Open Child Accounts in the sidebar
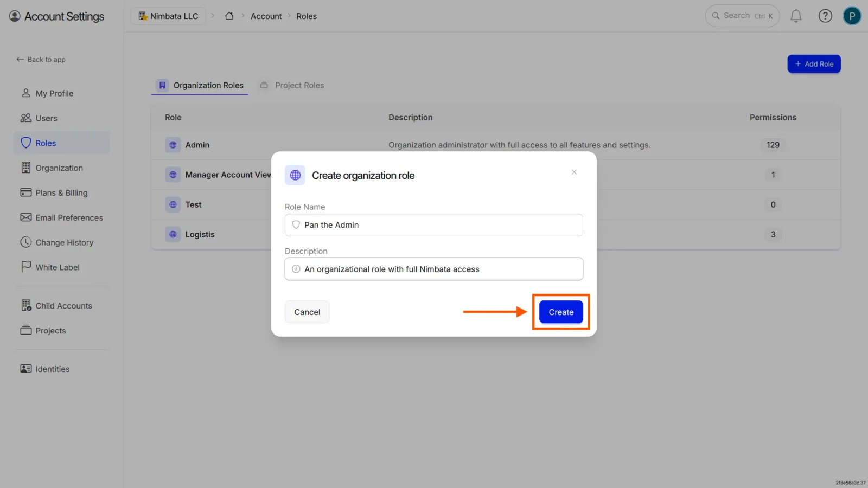 (x=62, y=306)
